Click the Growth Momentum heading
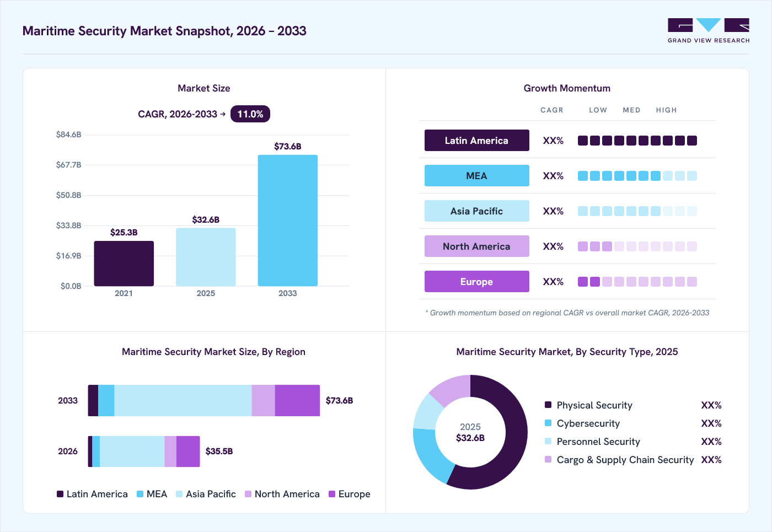 click(x=567, y=88)
